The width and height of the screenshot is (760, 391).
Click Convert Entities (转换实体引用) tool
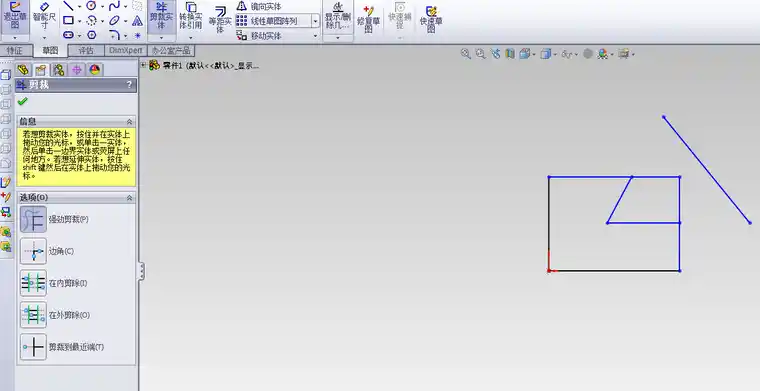[x=190, y=16]
